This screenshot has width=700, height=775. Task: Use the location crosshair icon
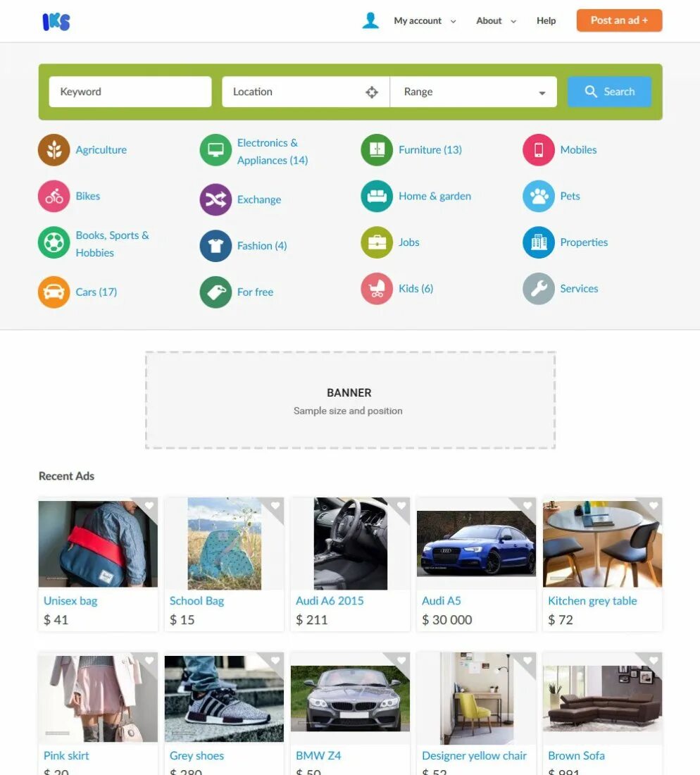pyautogui.click(x=372, y=92)
